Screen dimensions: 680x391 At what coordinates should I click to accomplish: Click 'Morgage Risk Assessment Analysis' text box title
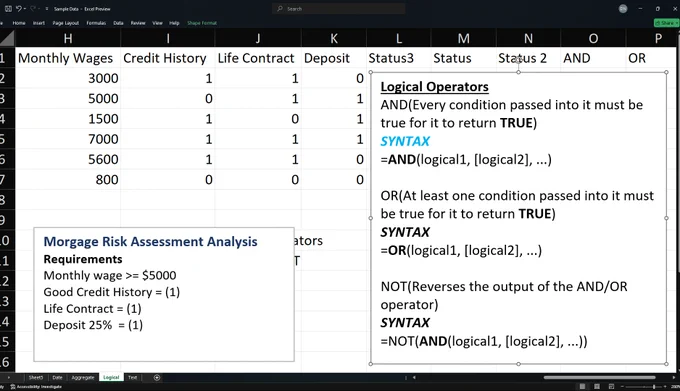click(150, 241)
